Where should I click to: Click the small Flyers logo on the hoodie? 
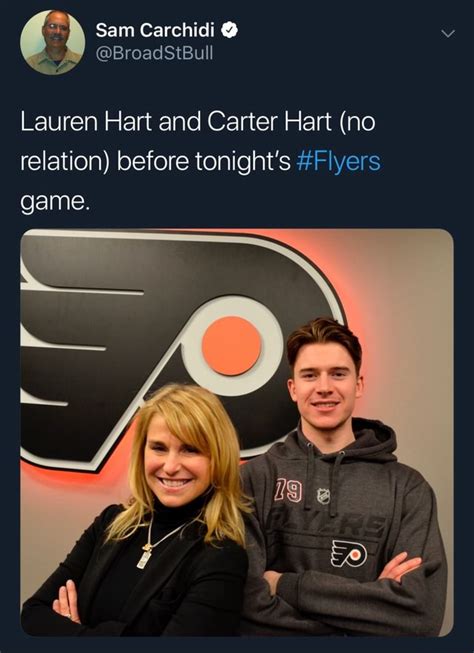[x=349, y=553]
